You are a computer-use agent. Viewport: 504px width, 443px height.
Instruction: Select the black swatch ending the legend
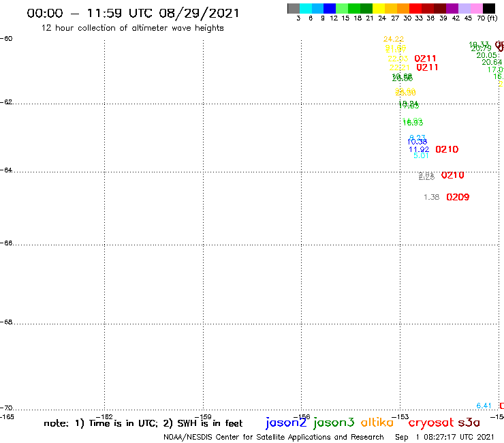click(488, 8)
